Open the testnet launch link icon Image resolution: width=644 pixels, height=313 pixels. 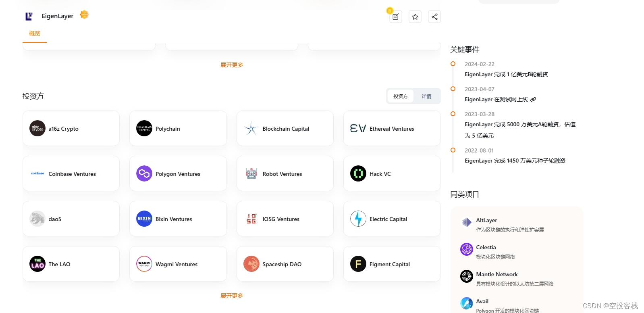533,100
